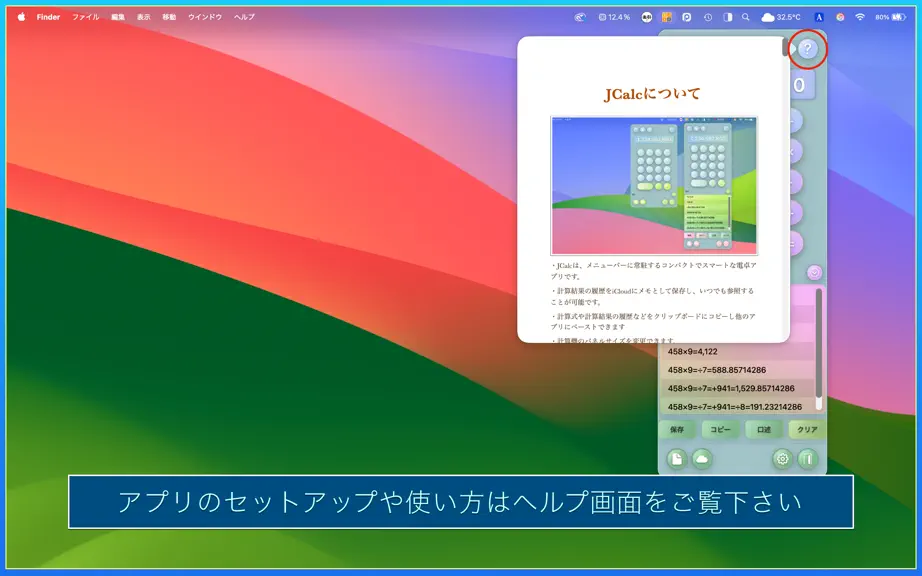Click the CPU 12.4% menu bar item
Viewport: 922px width, 576px height.
(x=614, y=17)
